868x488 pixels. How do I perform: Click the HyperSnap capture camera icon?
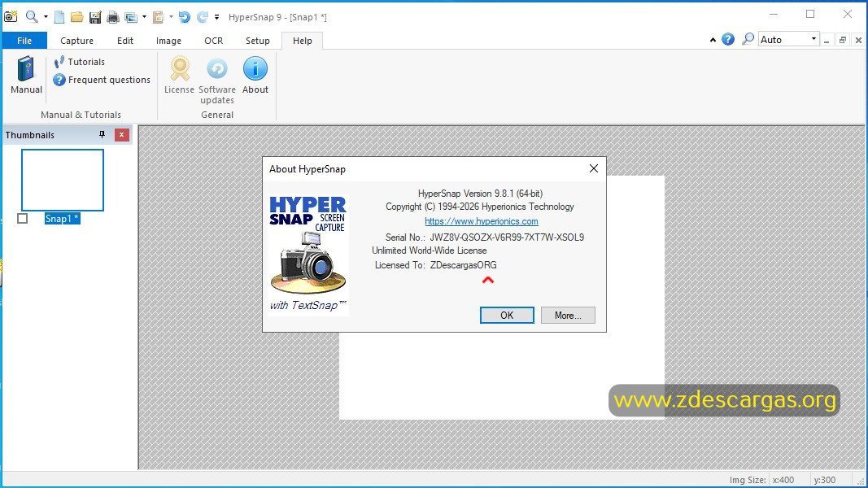[11, 16]
